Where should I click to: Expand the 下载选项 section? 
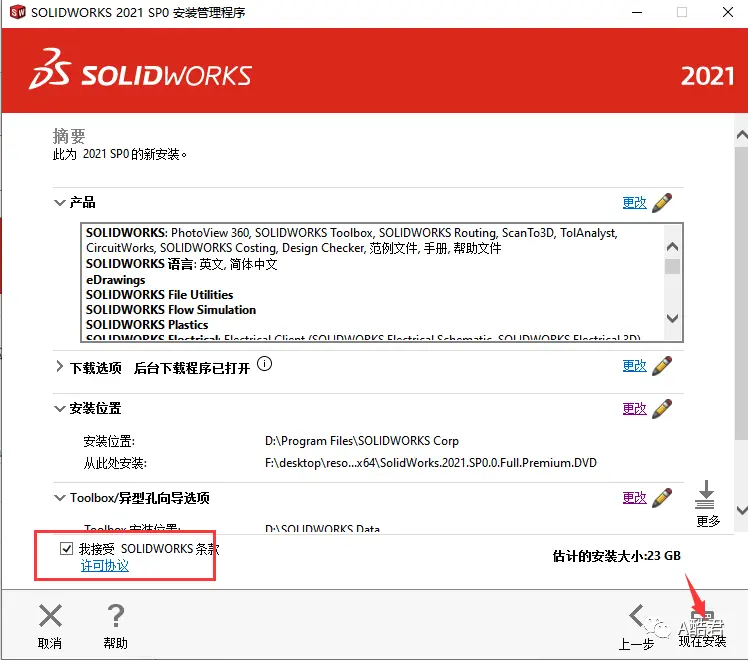pyautogui.click(x=59, y=366)
